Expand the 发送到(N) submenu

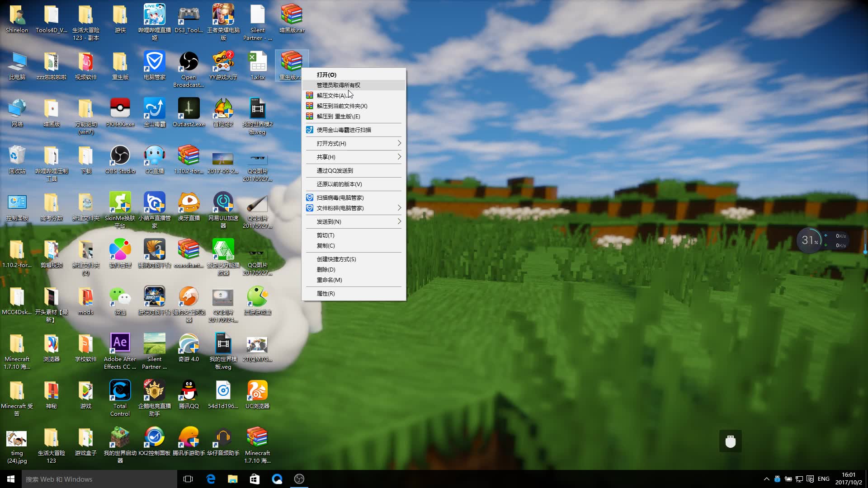pos(354,221)
